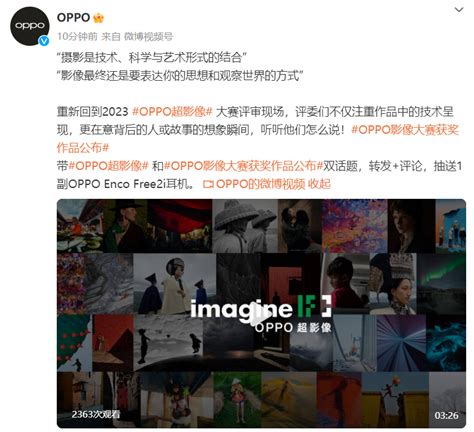Click the video camera icon before OPPO的微博视频
Image resolution: width=474 pixels, height=432 pixels.
[x=208, y=184]
